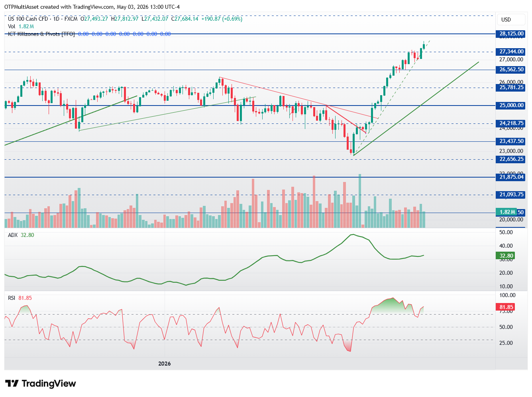The image size is (532, 397).
Task: Click the ADX 32.80 indicator legend
Action: coord(21,235)
